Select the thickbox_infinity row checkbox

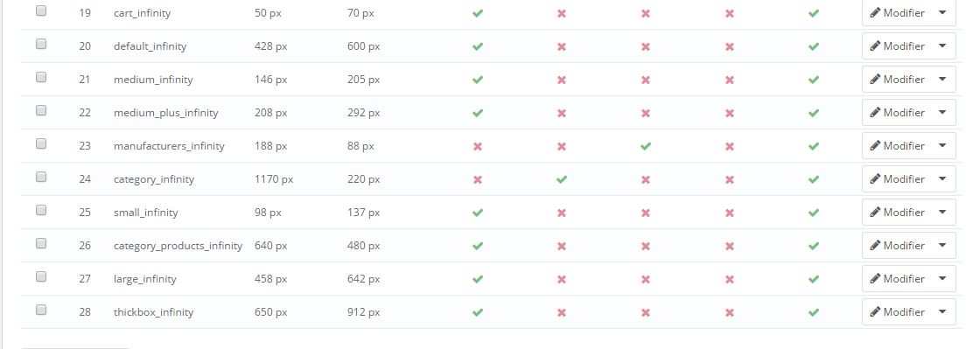pyautogui.click(x=41, y=309)
